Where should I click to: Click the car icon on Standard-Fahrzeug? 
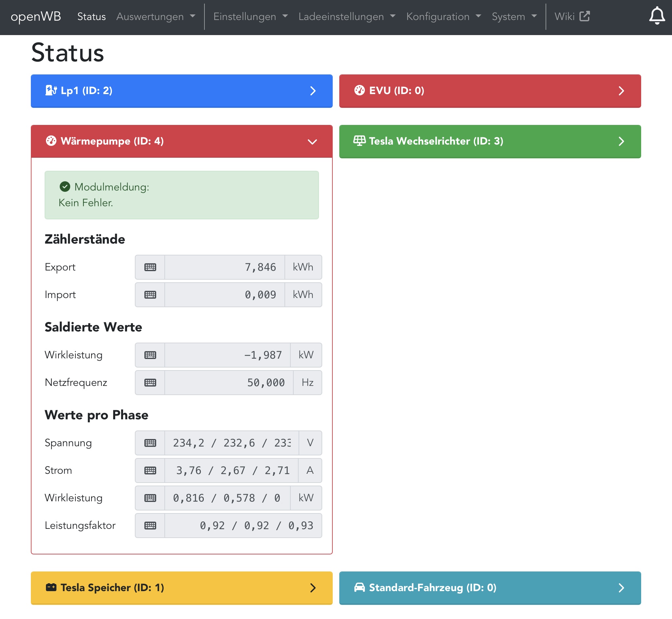[359, 588]
